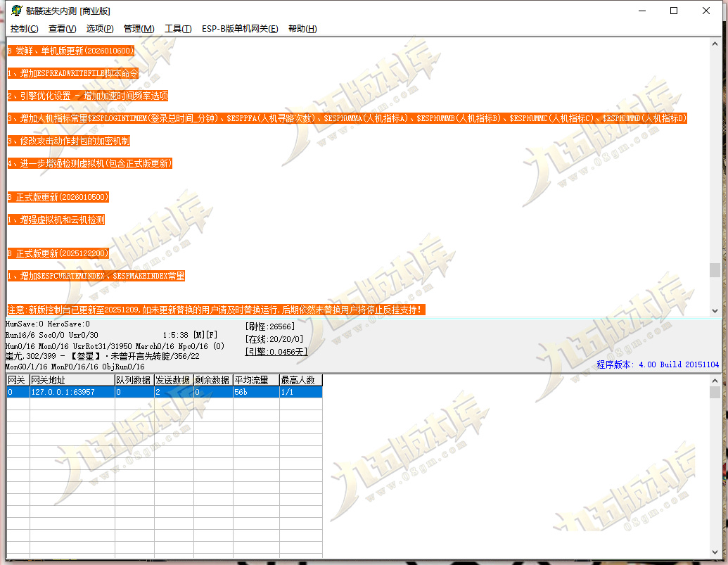The width and height of the screenshot is (728, 565).
Task: Open the ESP-B版单机网关(E) menu
Action: [240, 29]
